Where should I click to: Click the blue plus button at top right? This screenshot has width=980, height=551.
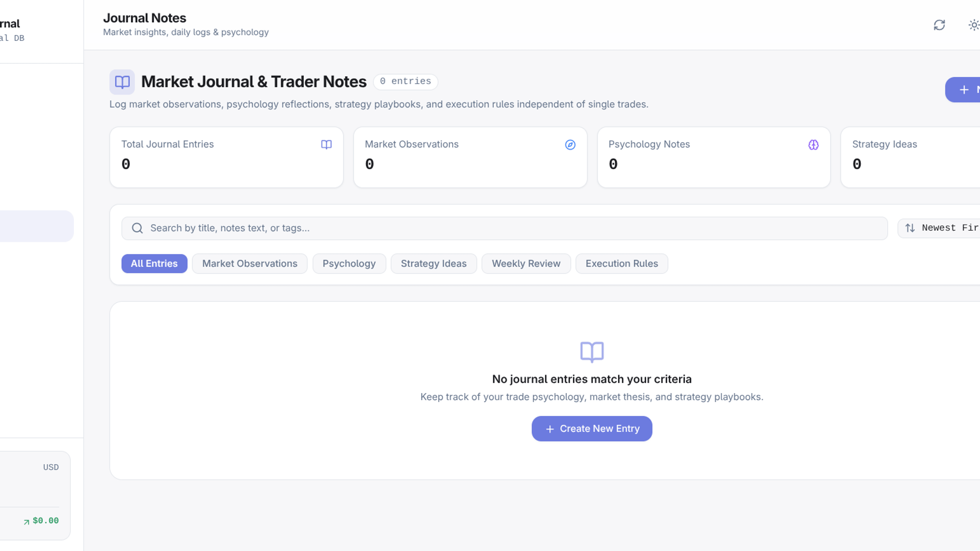click(x=963, y=90)
